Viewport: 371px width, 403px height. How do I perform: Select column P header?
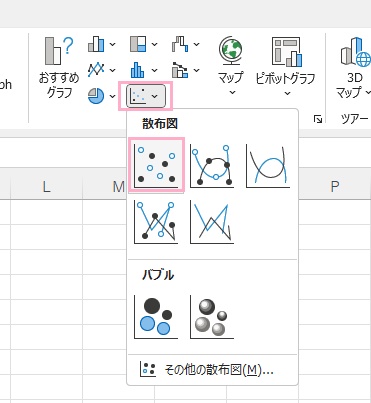tap(335, 187)
